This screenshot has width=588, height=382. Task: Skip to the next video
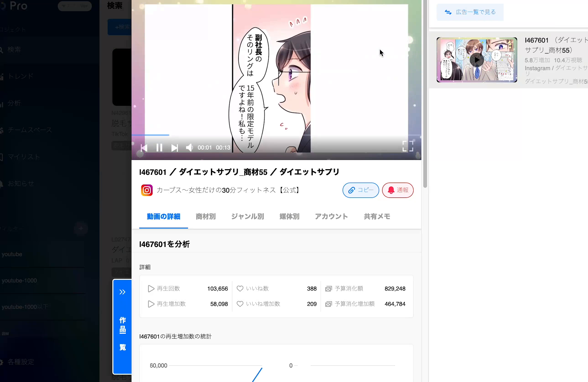coord(174,148)
